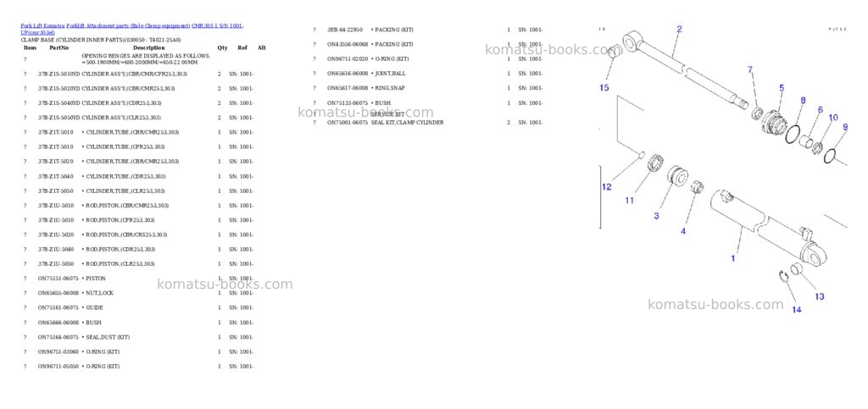The height and width of the screenshot is (409, 868).
Task: Select part number ON43556-06068
Action: point(347,44)
